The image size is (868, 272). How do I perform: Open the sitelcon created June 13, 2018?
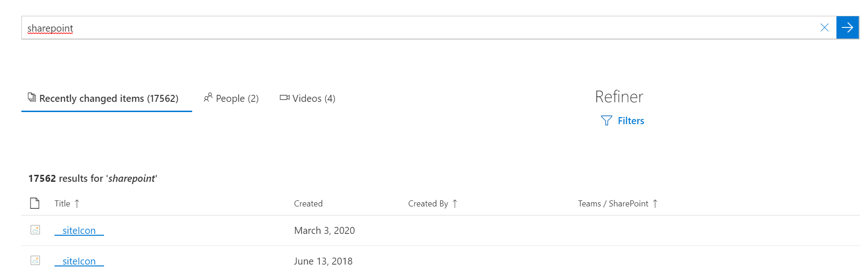click(78, 261)
